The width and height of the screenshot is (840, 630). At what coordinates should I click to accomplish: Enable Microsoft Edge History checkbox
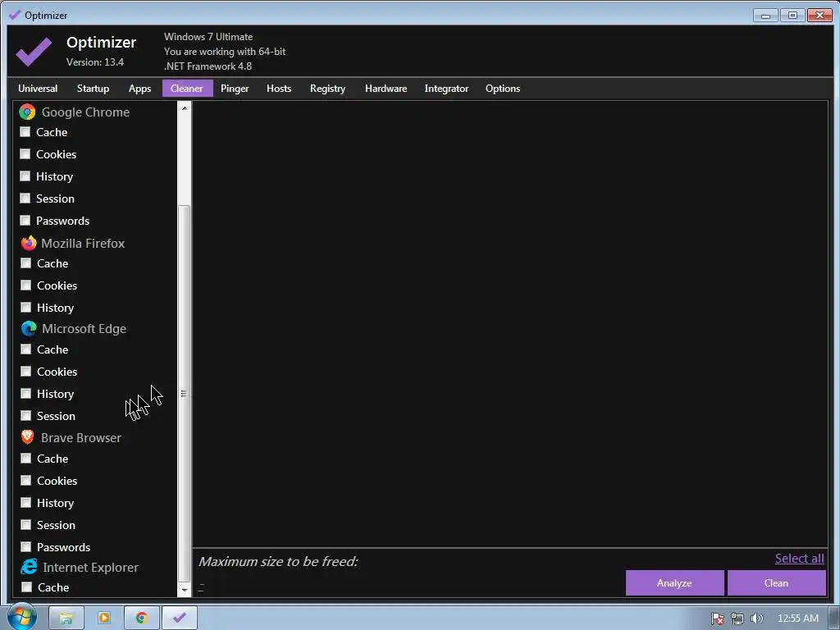(x=25, y=393)
